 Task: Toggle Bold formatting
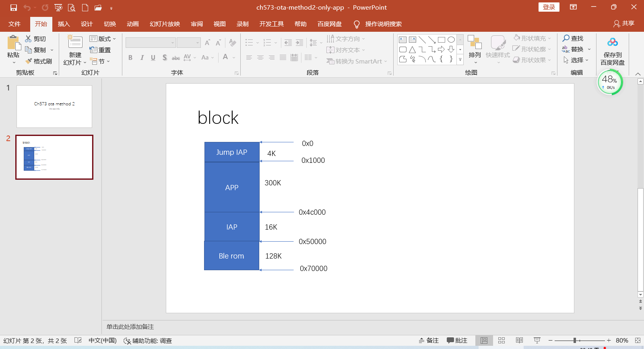[130, 58]
